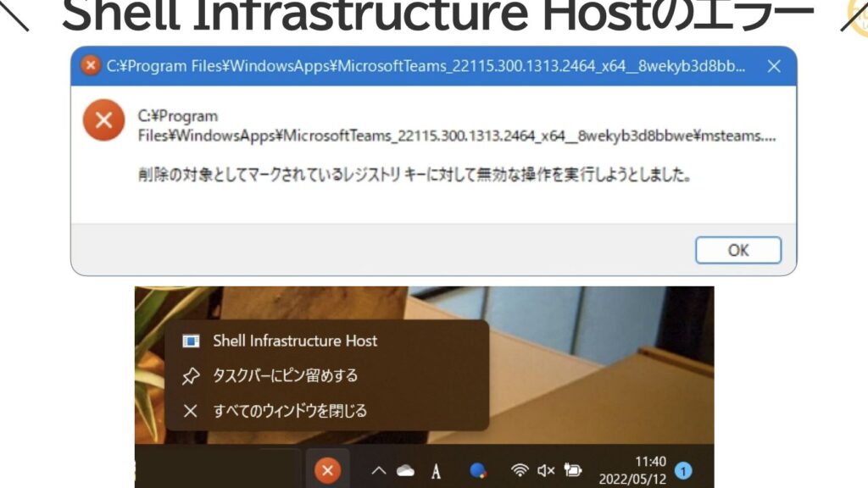Click the IME input mode A icon

(x=437, y=471)
